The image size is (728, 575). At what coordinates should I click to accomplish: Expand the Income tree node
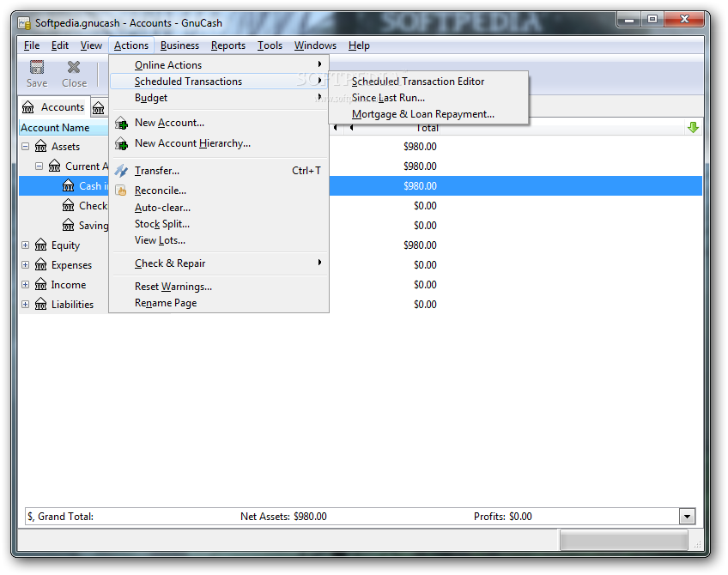tap(26, 284)
